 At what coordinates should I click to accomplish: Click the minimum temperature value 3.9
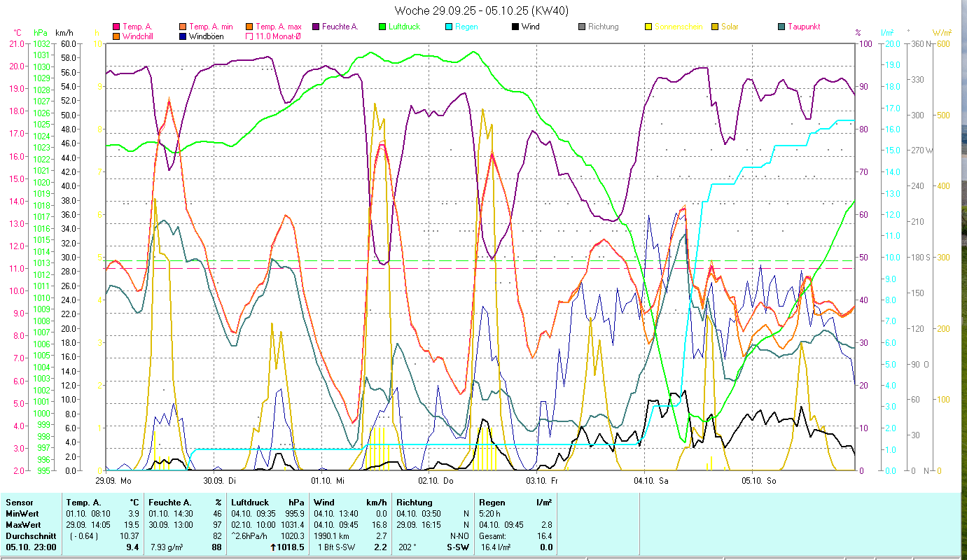coord(132,514)
